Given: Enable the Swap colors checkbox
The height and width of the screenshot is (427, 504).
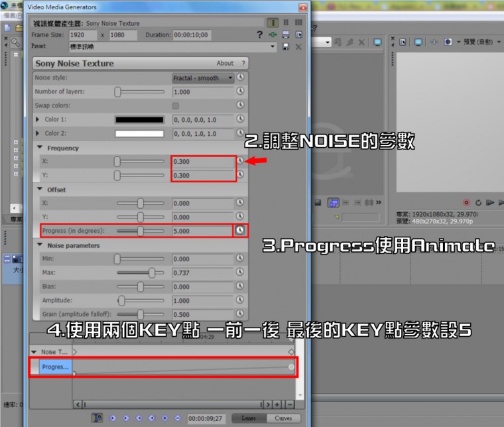Looking at the screenshot, I should point(176,105).
